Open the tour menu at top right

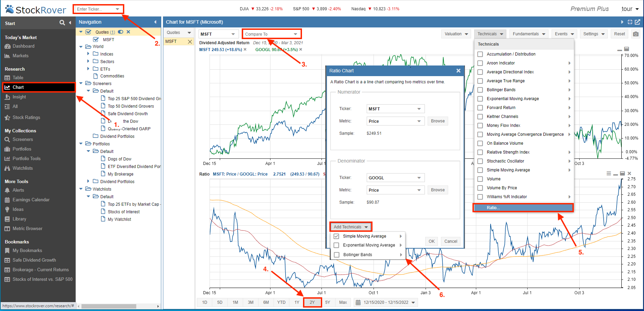[x=630, y=9]
